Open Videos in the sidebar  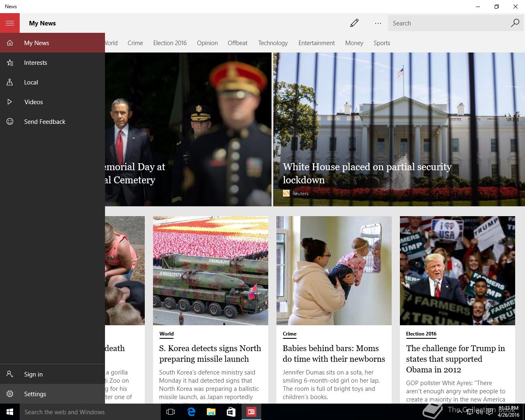[52, 102]
